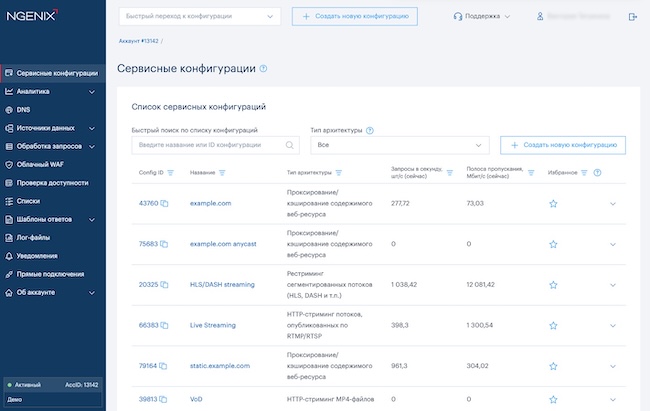Select Сервисные конфигурации sidebar item

(53, 73)
